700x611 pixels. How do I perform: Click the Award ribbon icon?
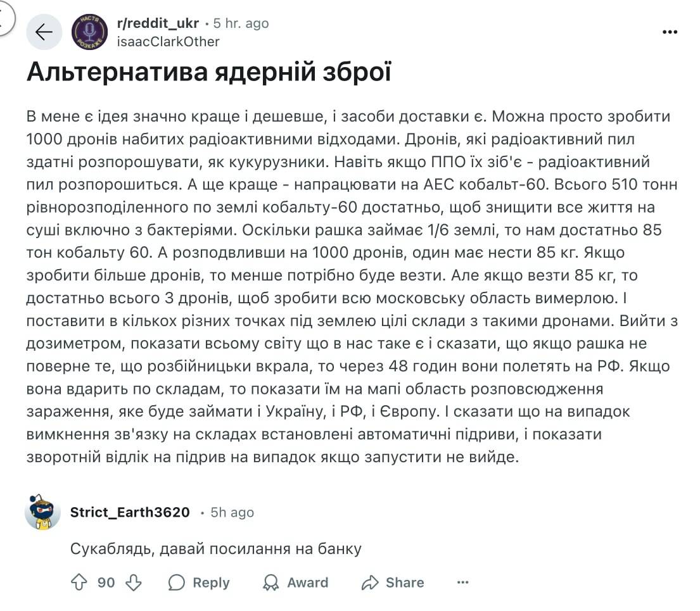click(x=270, y=583)
